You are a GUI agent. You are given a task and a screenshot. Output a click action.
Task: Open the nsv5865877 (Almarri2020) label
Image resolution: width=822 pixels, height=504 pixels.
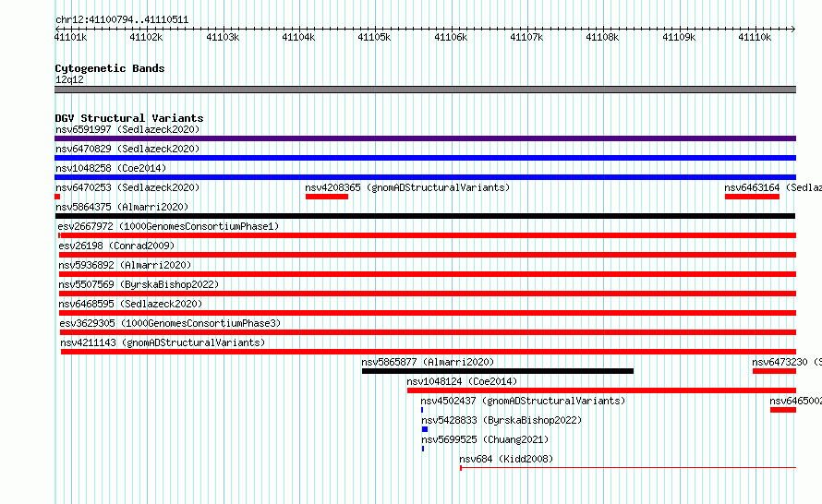428,362
